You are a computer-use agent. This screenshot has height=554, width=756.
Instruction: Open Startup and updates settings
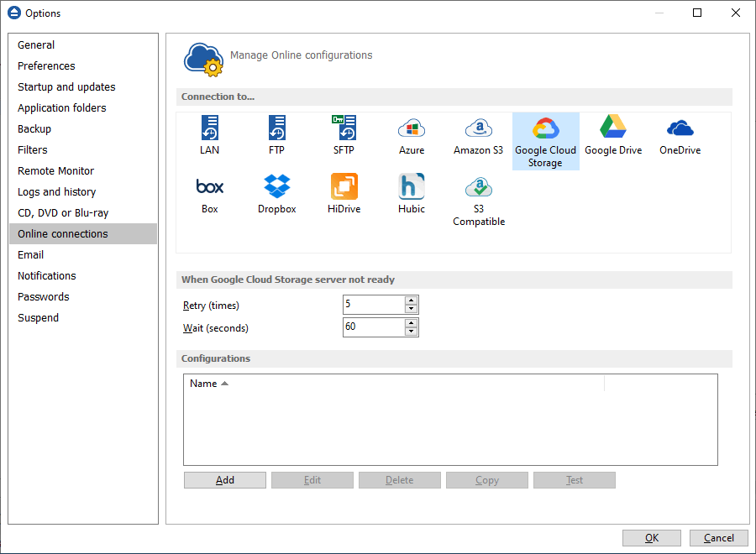tap(83, 86)
